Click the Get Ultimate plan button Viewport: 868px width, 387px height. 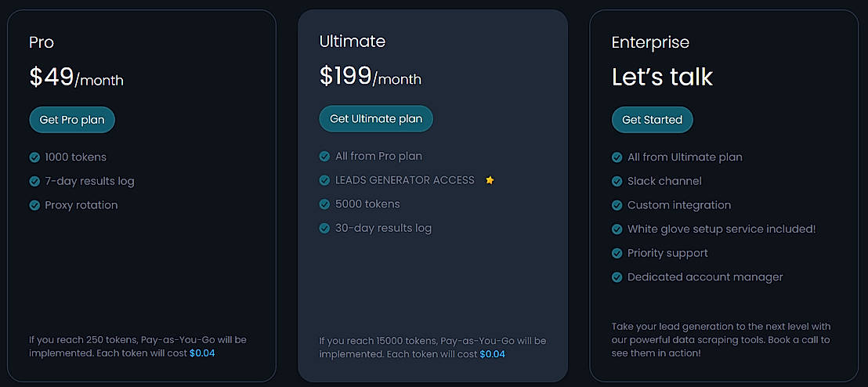376,119
